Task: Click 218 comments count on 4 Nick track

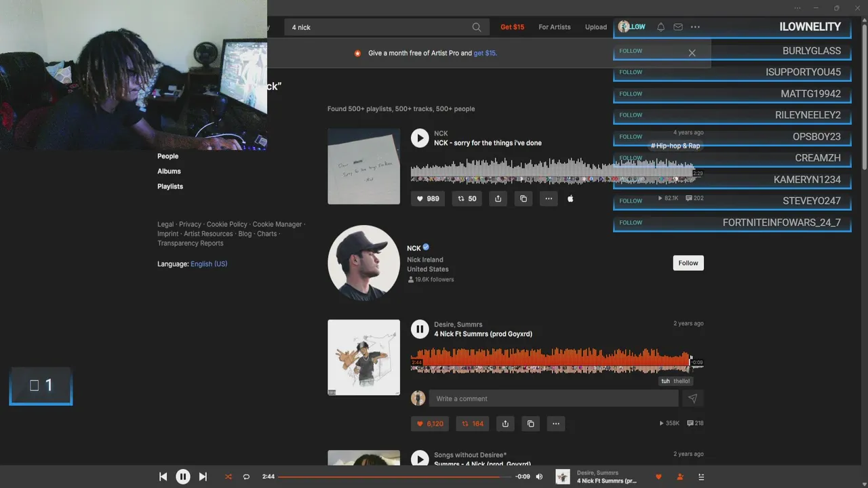Action: pyautogui.click(x=695, y=424)
